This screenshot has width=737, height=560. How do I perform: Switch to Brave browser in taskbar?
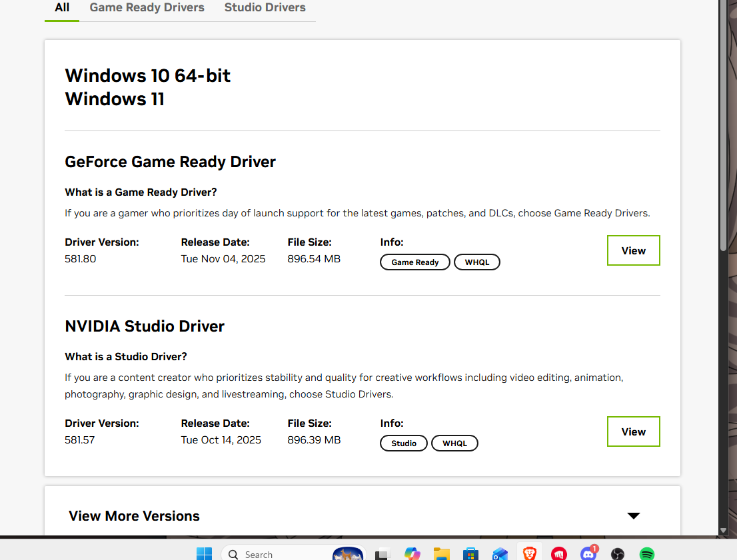point(529,553)
